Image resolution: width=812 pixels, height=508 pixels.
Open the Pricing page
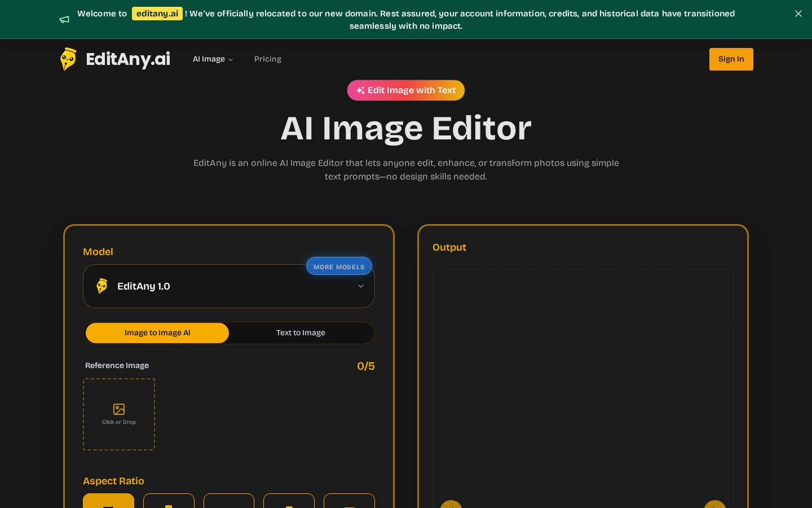(x=268, y=59)
